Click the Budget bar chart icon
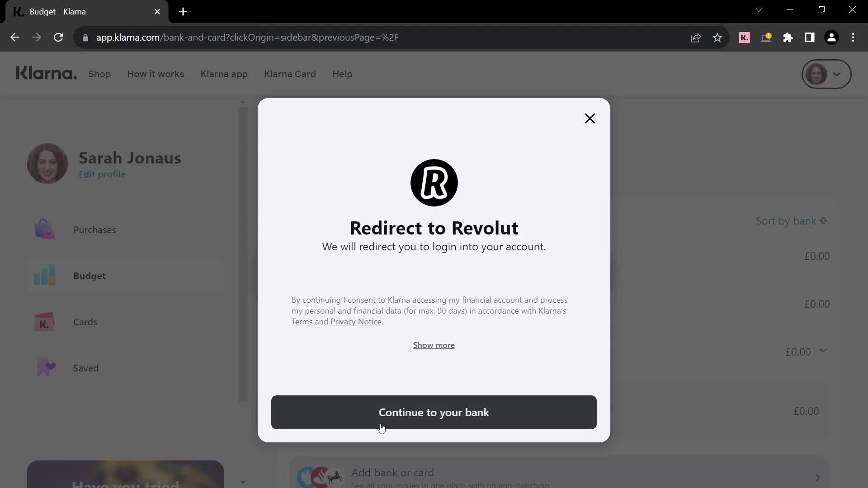 point(44,275)
